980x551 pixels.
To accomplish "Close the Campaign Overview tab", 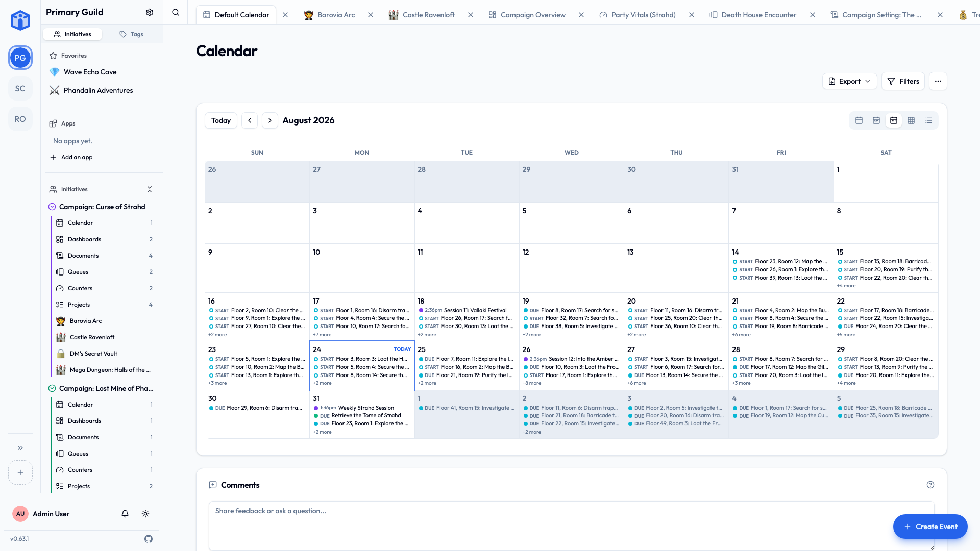I will [x=581, y=15].
